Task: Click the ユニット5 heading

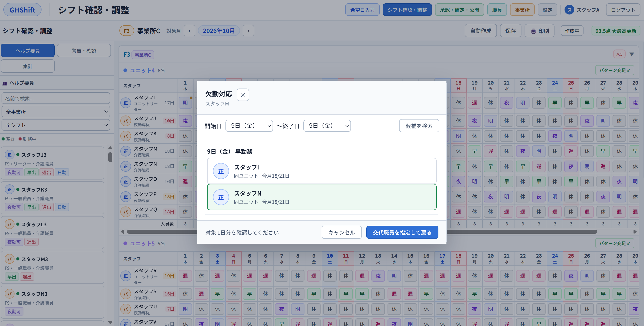Action: coord(142,243)
